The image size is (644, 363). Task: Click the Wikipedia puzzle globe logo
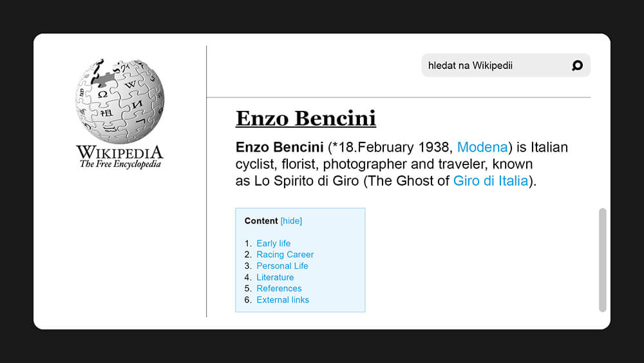[120, 101]
